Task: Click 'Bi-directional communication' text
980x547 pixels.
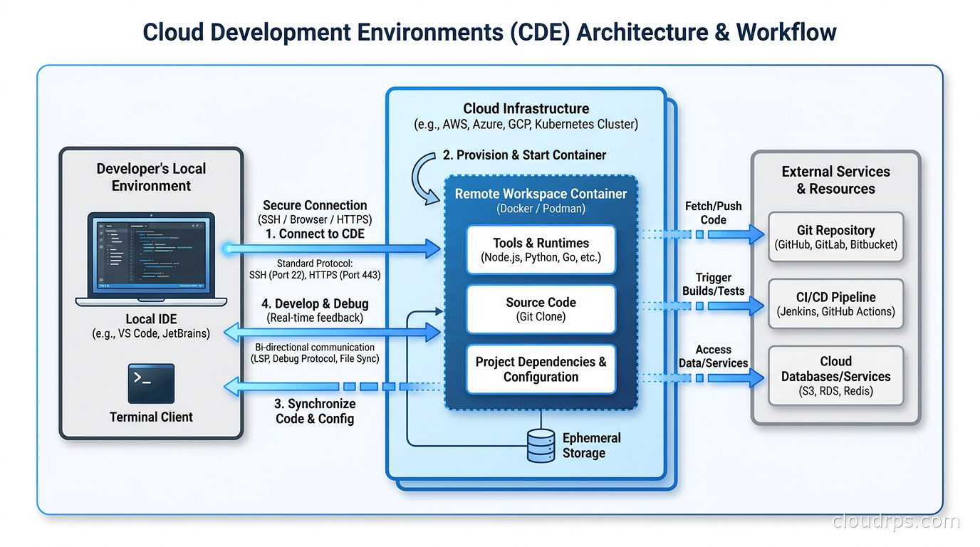Action: point(315,348)
